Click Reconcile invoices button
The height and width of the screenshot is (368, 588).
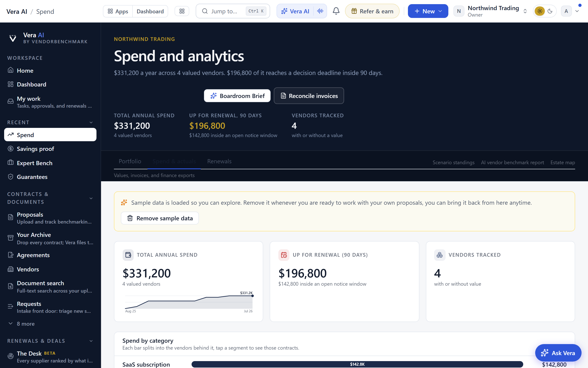(x=309, y=96)
